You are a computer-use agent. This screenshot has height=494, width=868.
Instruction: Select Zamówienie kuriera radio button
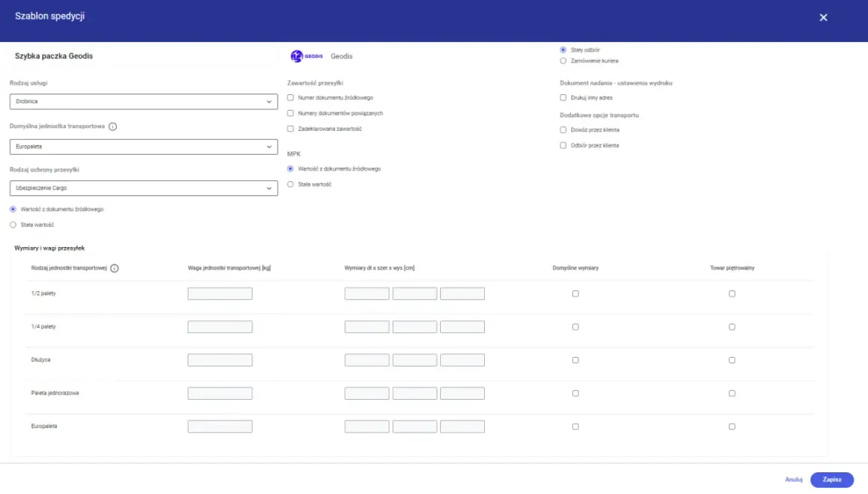tap(563, 61)
